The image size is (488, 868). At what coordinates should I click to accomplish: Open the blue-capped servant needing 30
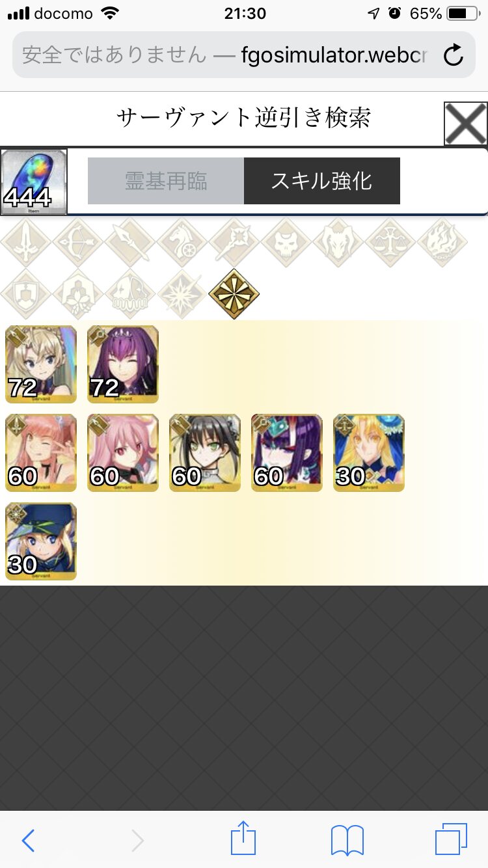point(41,541)
